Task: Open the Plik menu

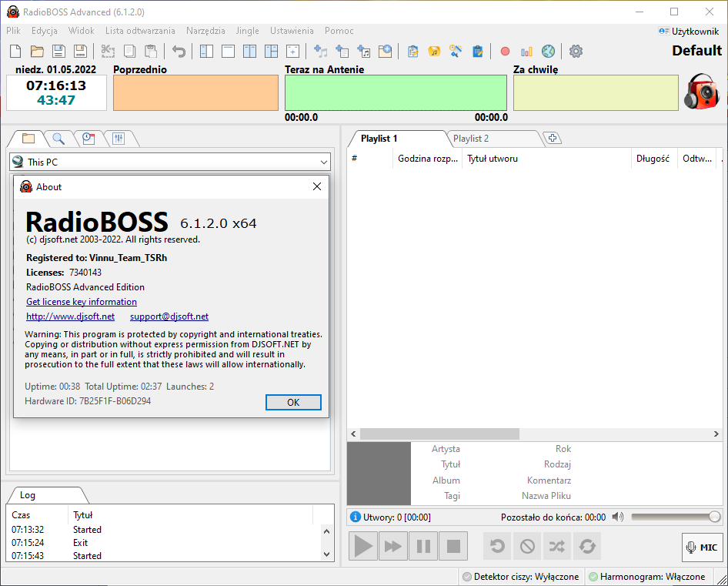Action: coord(13,31)
